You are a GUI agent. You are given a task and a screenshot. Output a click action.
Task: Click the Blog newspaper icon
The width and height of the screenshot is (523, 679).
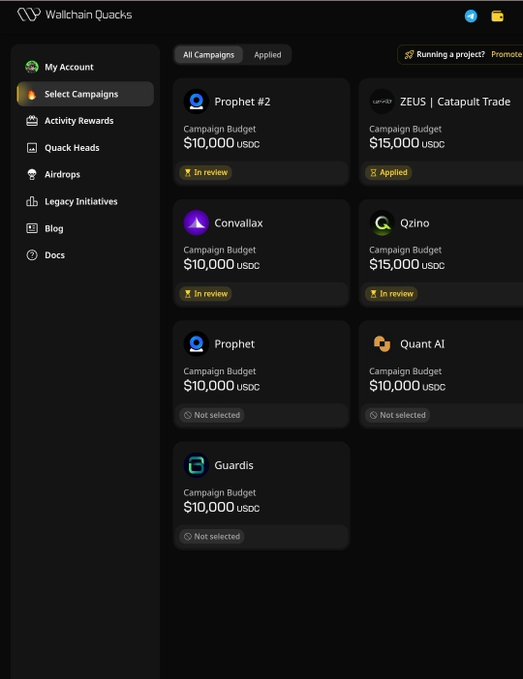(x=32, y=228)
